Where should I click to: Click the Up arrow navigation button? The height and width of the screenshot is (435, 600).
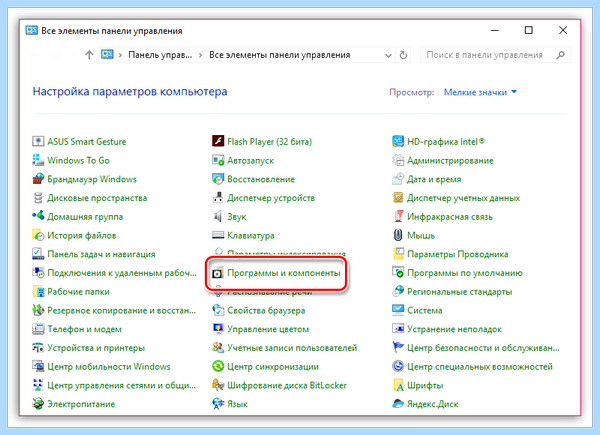click(x=89, y=55)
